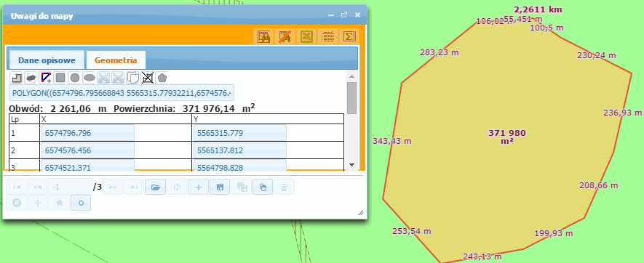Viewport: 644px width, 263px height.
Task: Click the circle icon button
Action: click(81, 203)
